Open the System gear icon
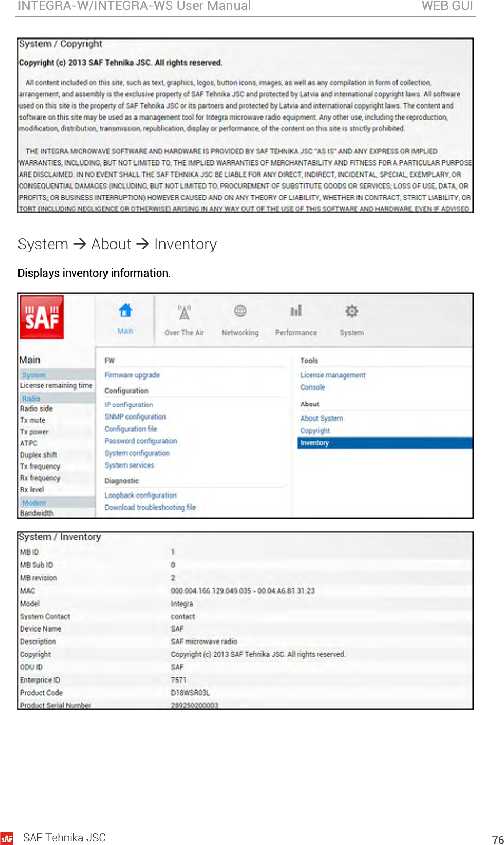Image resolution: width=504 pixels, height=845 pixels. [x=352, y=311]
